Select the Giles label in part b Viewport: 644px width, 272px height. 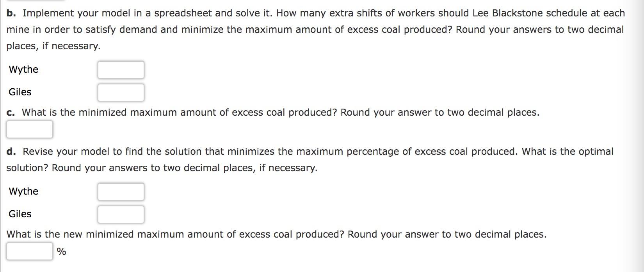(21, 92)
